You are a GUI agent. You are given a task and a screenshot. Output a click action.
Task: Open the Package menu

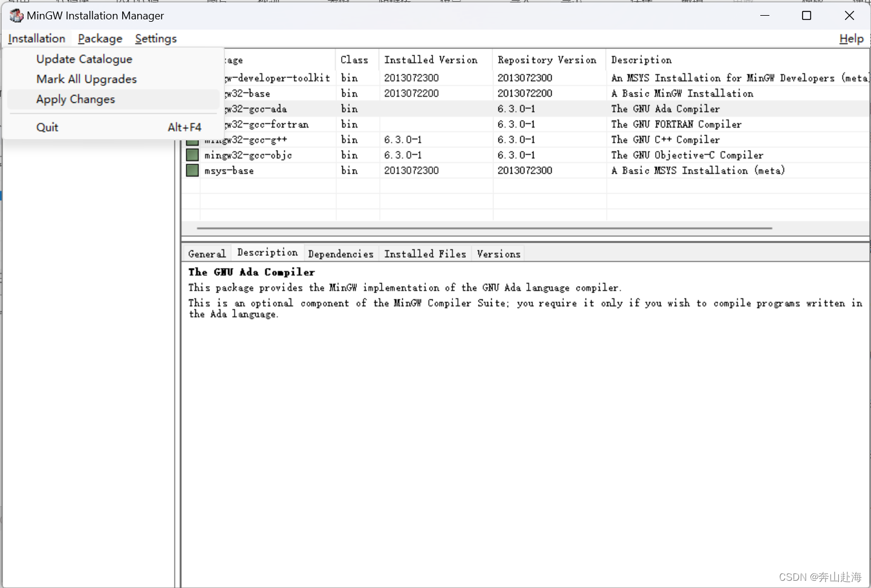click(100, 39)
